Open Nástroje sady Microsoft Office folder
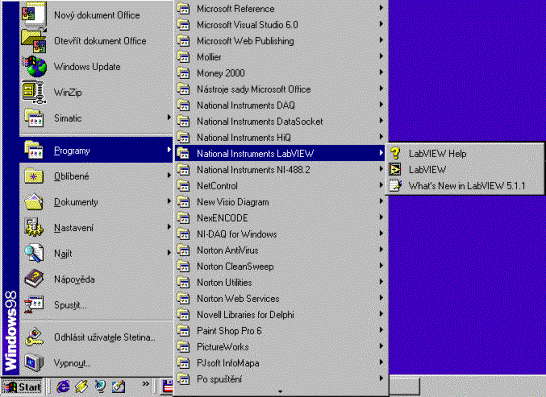546x397 pixels. pyautogui.click(x=280, y=89)
